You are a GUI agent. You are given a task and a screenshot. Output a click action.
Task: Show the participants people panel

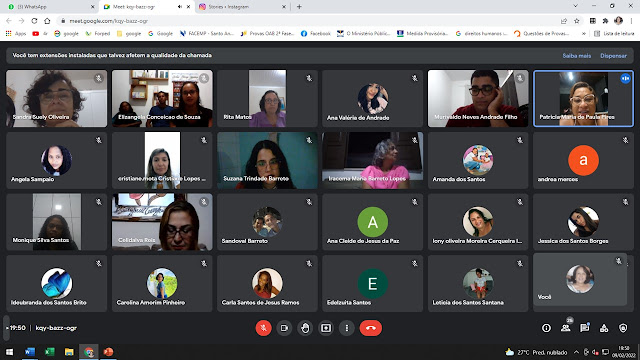(565, 328)
